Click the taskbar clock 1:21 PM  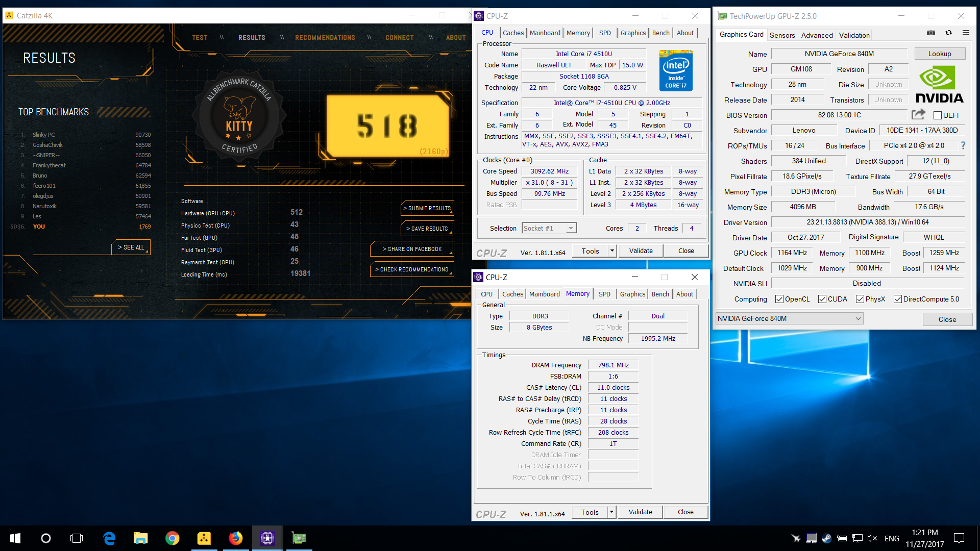coord(924,538)
